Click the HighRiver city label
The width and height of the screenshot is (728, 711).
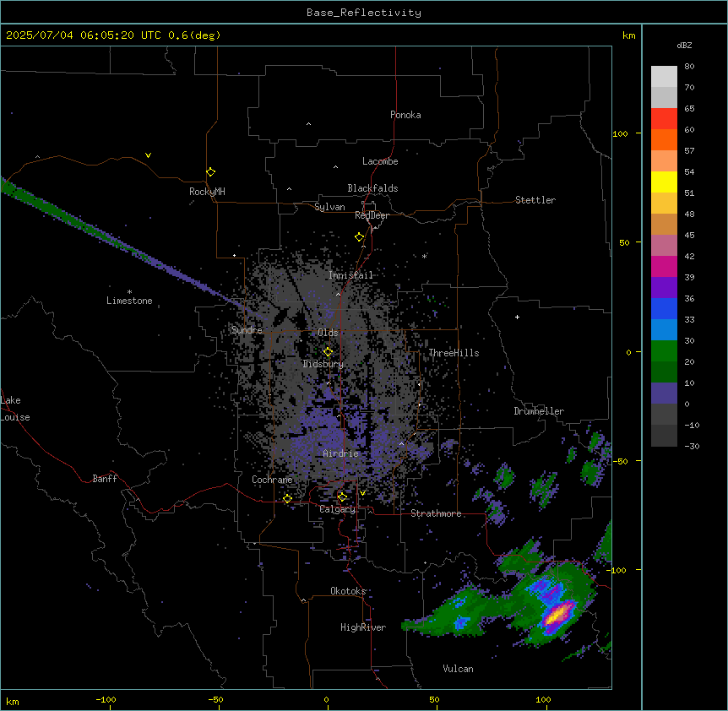pos(363,627)
